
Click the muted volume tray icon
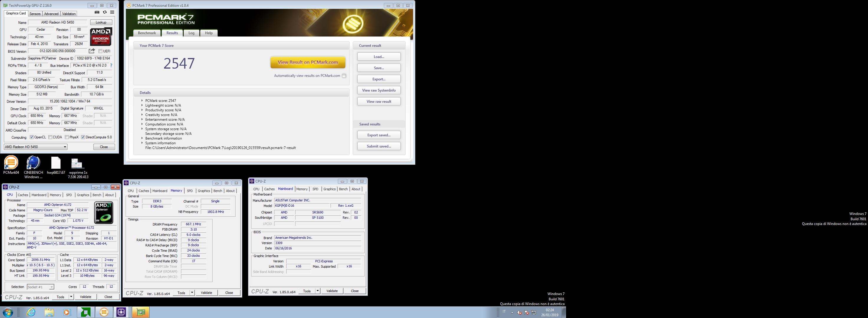tap(519, 312)
